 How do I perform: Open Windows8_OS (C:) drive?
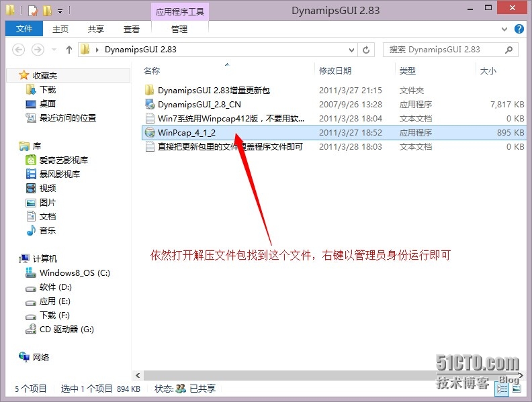[75, 273]
